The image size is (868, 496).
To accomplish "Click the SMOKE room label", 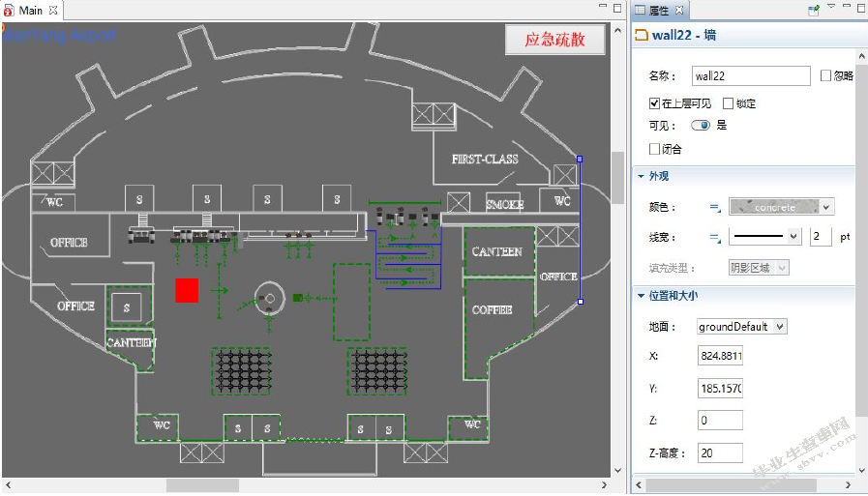I will coord(504,205).
